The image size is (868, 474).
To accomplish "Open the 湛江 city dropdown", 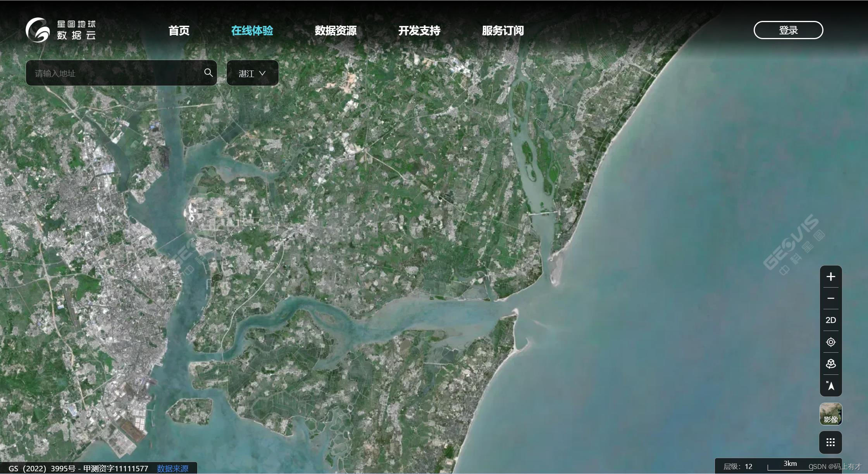I will click(252, 73).
